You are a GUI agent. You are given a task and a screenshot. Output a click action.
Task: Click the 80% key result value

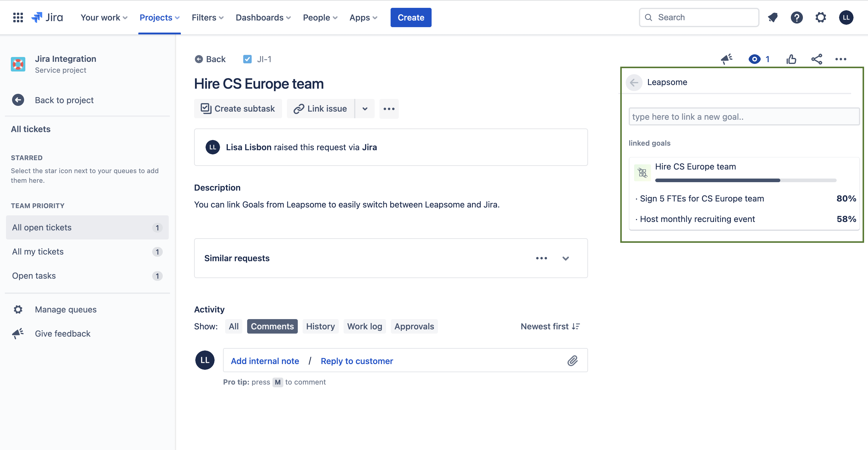(846, 198)
